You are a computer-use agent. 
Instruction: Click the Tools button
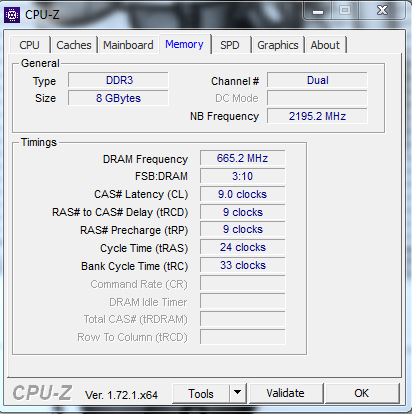201,394
